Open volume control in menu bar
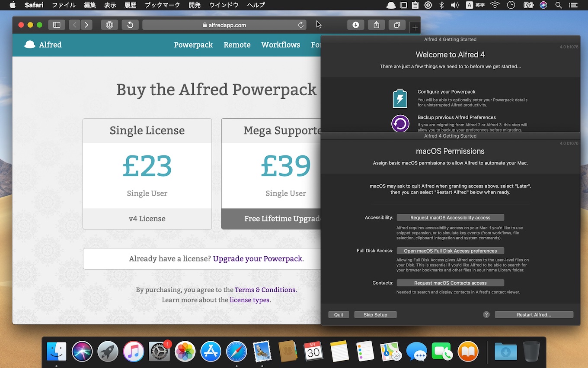Viewport: 588px width, 368px height. [454, 5]
